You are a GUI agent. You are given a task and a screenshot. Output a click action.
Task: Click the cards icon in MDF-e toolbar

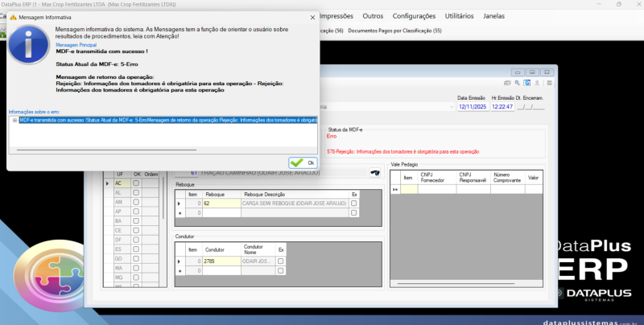(507, 83)
